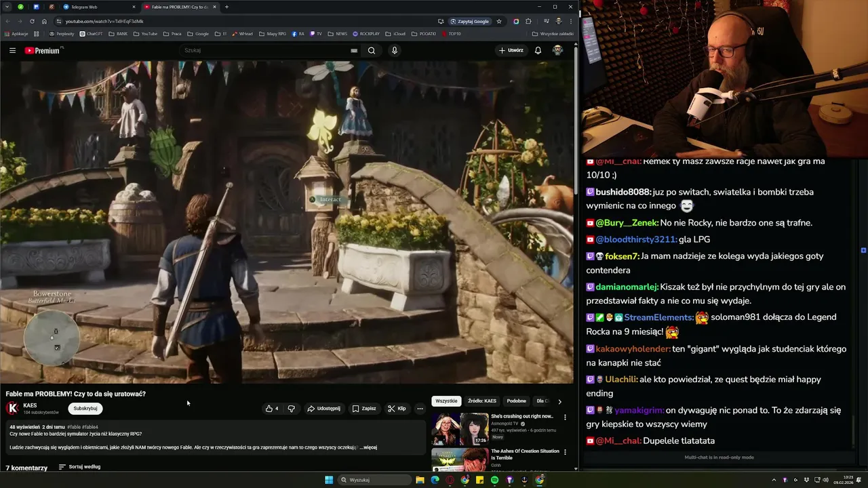Open the YouTube account avatar menu
The width and height of the screenshot is (868, 488).
click(557, 50)
